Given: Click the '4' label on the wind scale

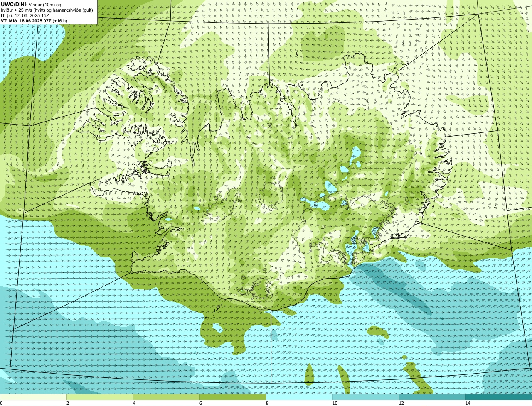Looking at the screenshot, I should coord(134,403).
